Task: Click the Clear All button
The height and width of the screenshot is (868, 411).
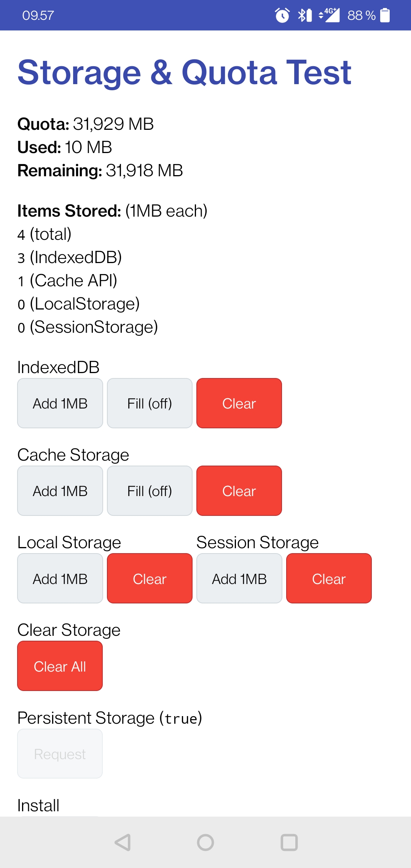Action: tap(60, 666)
